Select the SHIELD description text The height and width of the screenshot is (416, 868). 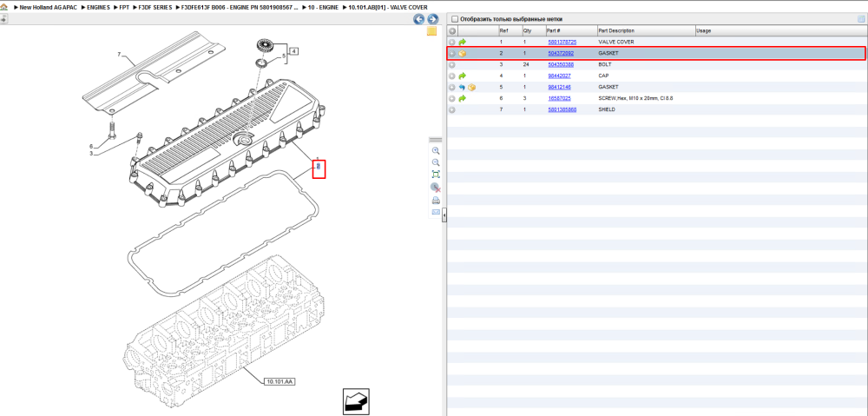coord(608,109)
